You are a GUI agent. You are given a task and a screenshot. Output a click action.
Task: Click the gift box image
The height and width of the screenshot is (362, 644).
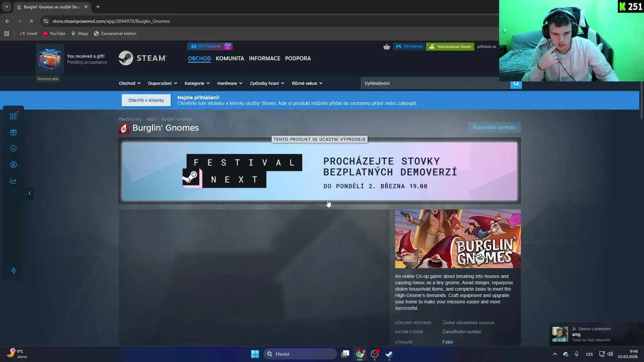click(x=49, y=59)
